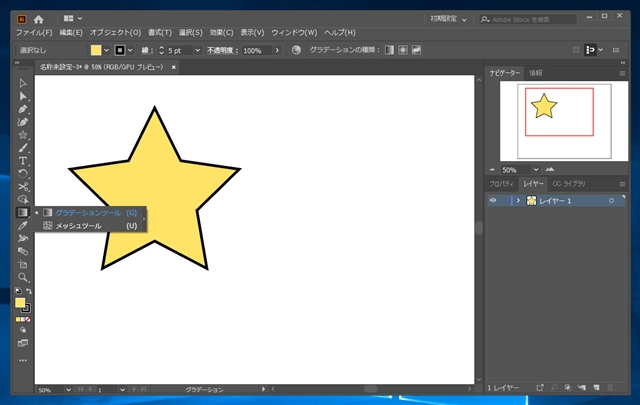Select the Rotate tool
The image size is (640, 405).
(23, 174)
